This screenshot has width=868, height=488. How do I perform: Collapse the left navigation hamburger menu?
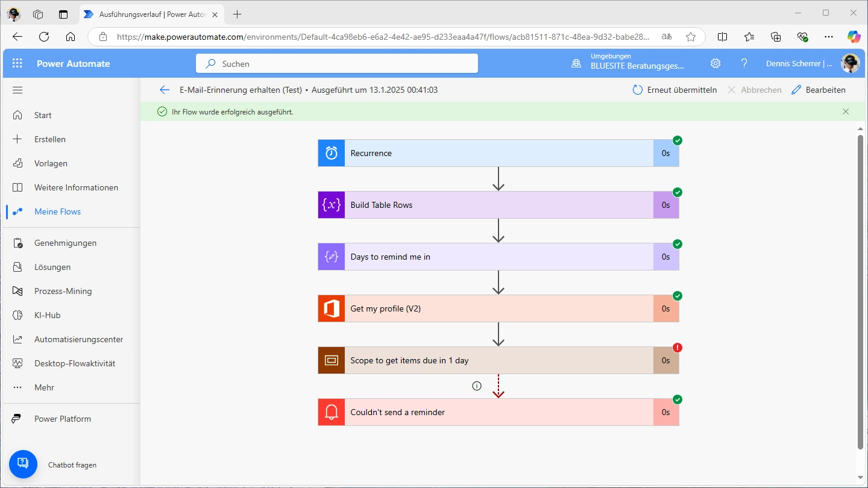coord(17,90)
